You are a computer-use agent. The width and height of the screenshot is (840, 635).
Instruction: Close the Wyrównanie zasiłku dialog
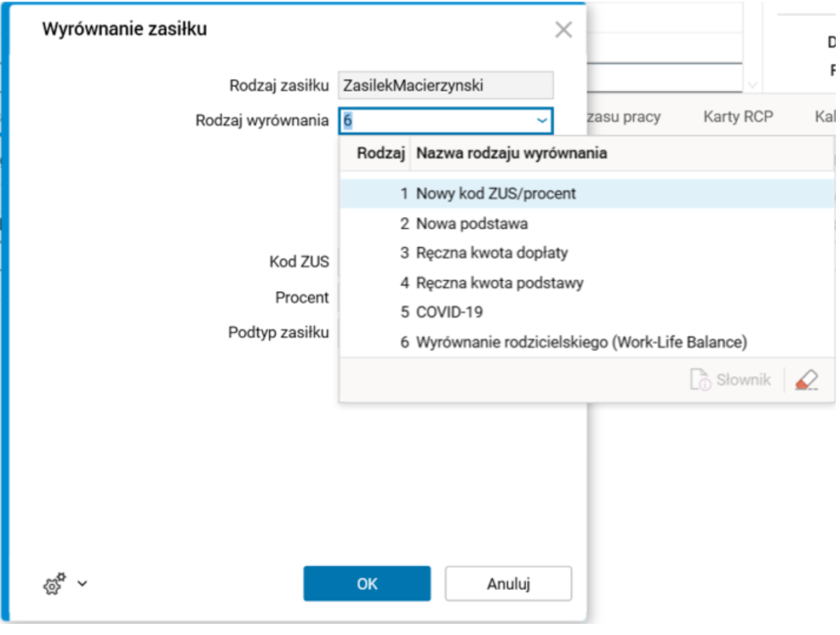coord(563,31)
